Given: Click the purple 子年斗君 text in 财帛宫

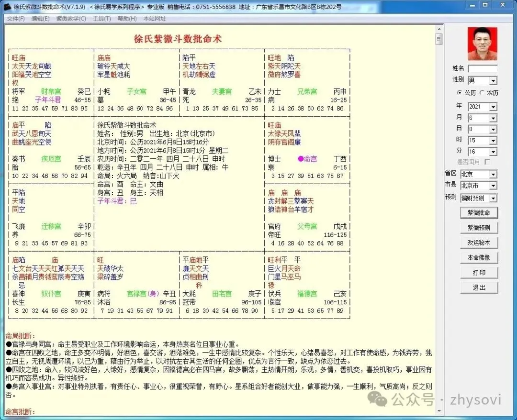Looking at the screenshot, I should [x=48, y=100].
